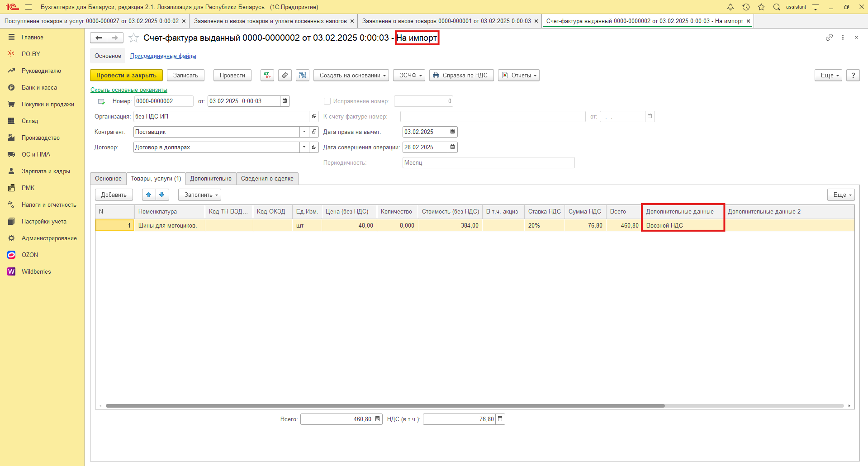Click the Дт/Кт postings icon in toolbar

pos(267,76)
